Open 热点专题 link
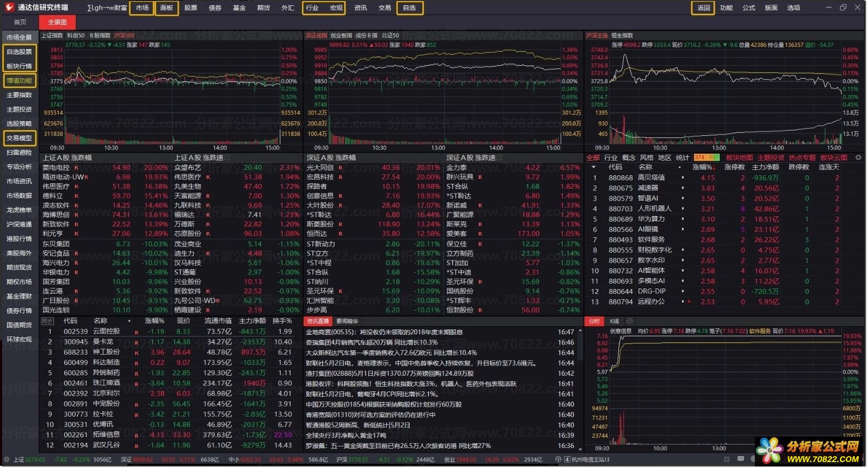Screen dimensions: 868x468 [802, 157]
